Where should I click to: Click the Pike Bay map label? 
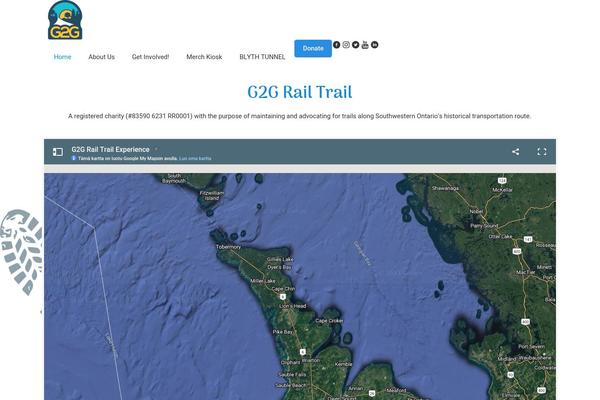pos(282,332)
